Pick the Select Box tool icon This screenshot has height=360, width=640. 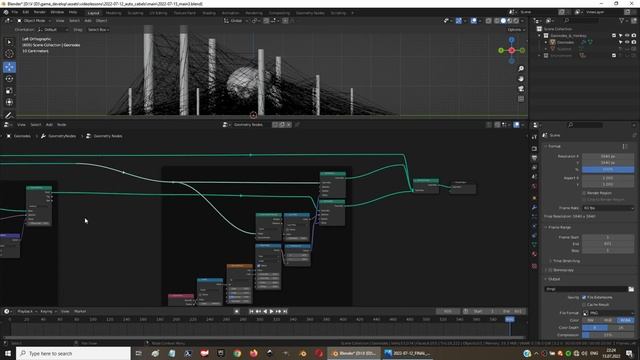(x=9, y=42)
